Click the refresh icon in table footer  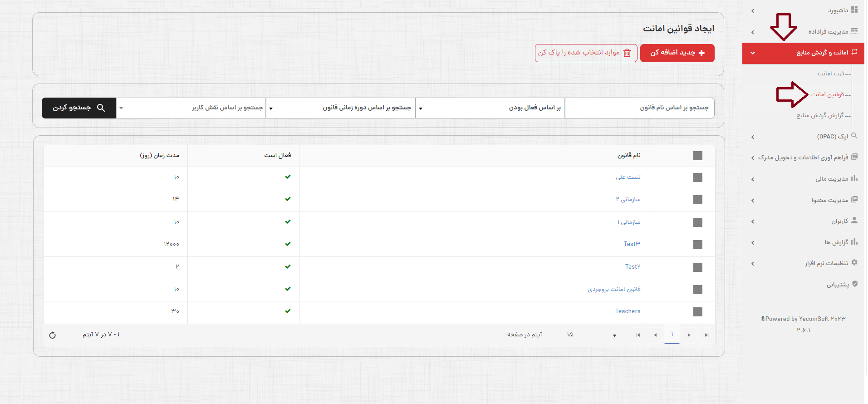coord(52,335)
